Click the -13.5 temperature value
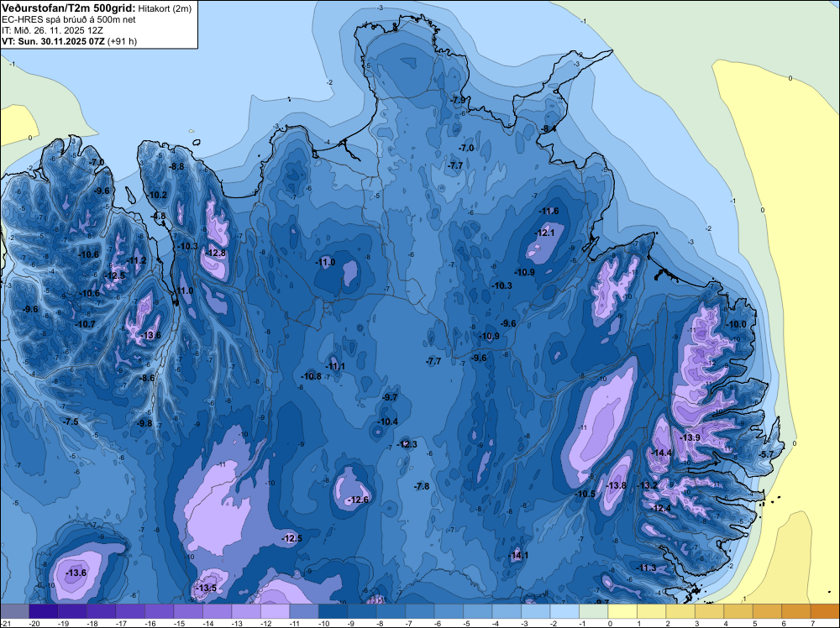 [x=207, y=588]
